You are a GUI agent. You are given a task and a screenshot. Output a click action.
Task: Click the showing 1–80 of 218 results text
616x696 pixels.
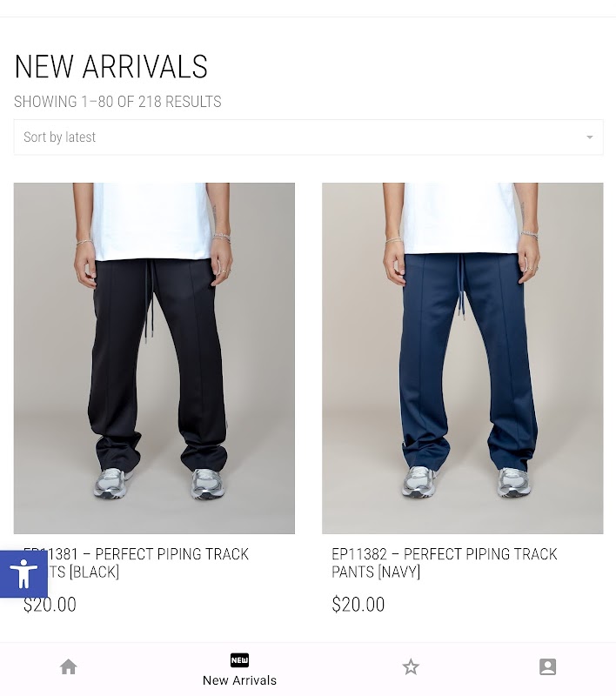(x=117, y=102)
